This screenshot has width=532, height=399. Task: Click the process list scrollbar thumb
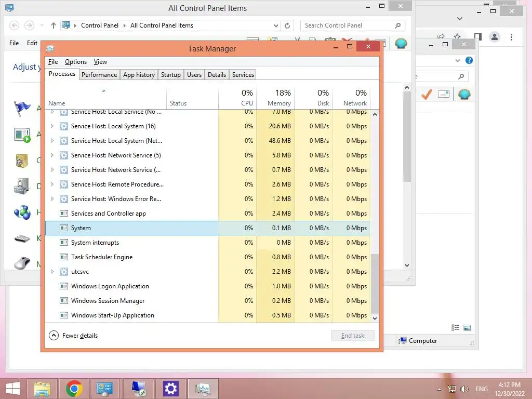pos(375,284)
